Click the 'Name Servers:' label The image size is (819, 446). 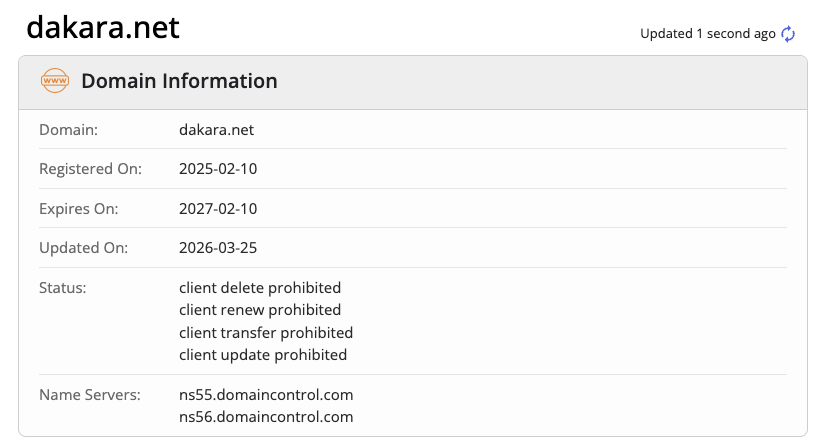(x=89, y=394)
